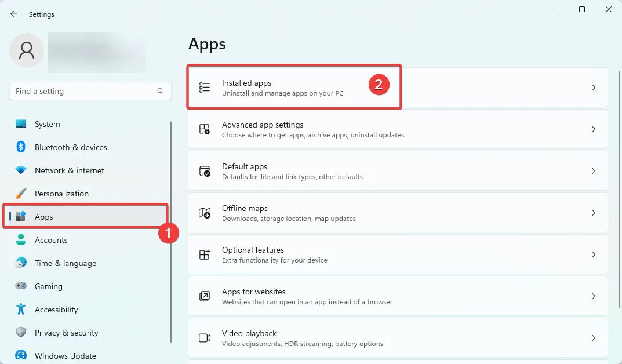
Task: Expand Advanced app settings chevron
Action: tap(594, 129)
